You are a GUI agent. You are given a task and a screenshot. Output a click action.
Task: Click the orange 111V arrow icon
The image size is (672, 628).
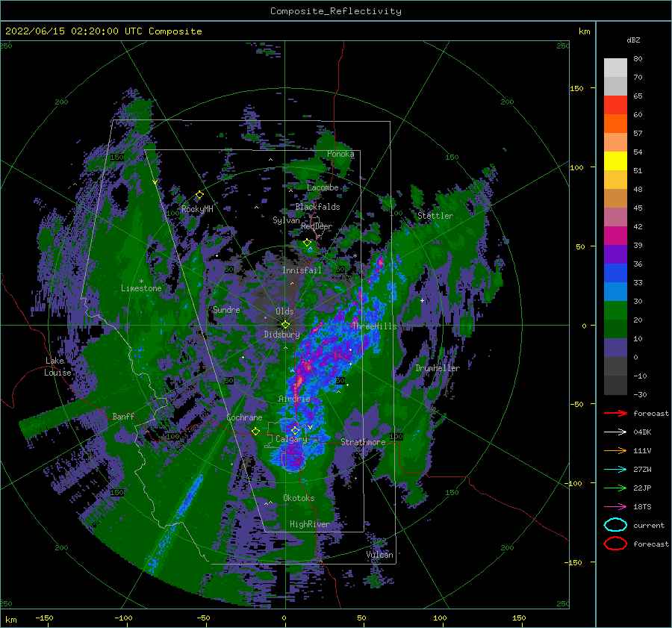click(x=615, y=450)
